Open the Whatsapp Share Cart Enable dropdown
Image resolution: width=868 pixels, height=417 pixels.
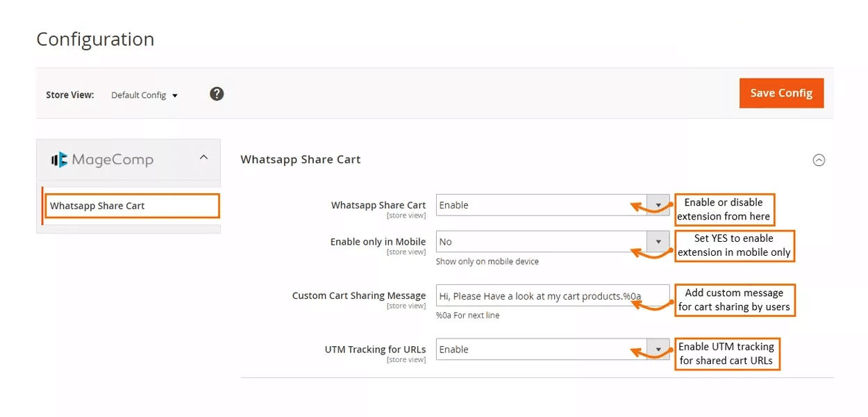pyautogui.click(x=542, y=205)
